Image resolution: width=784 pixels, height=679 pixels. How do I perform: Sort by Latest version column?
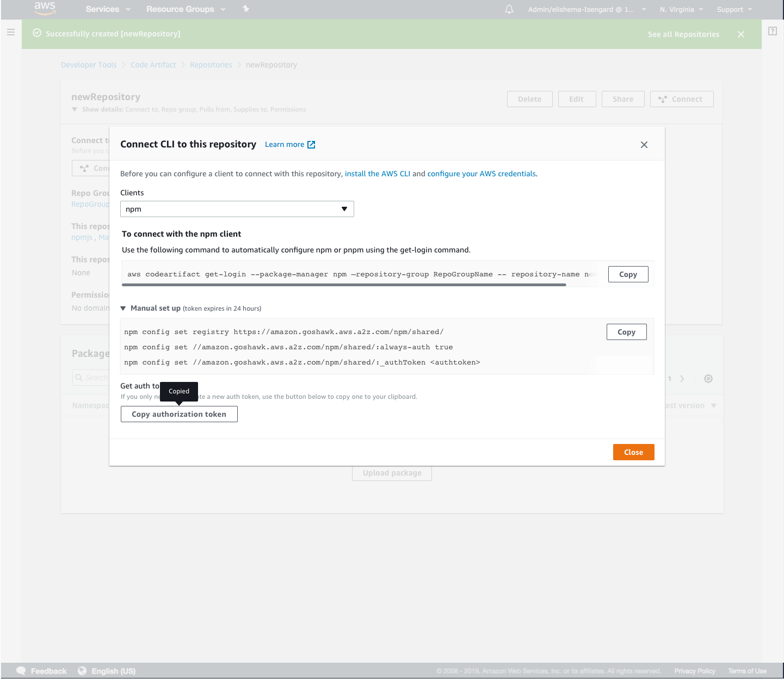(x=691, y=405)
